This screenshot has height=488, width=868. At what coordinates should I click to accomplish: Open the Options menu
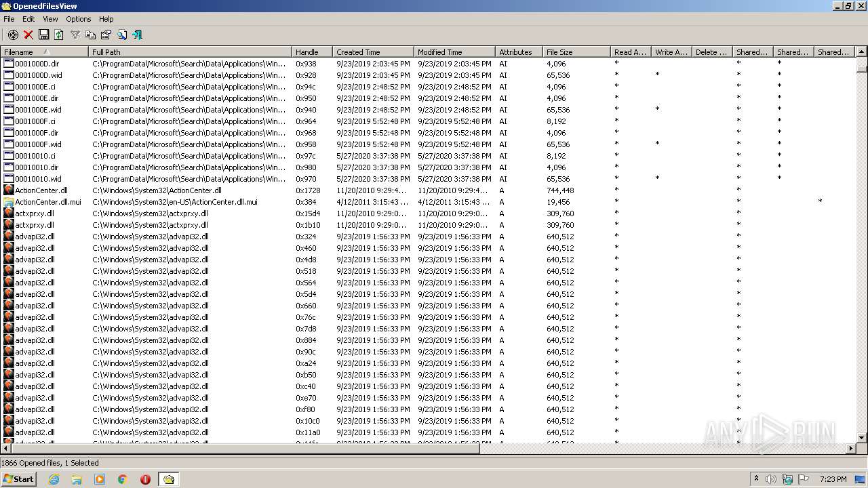point(79,19)
